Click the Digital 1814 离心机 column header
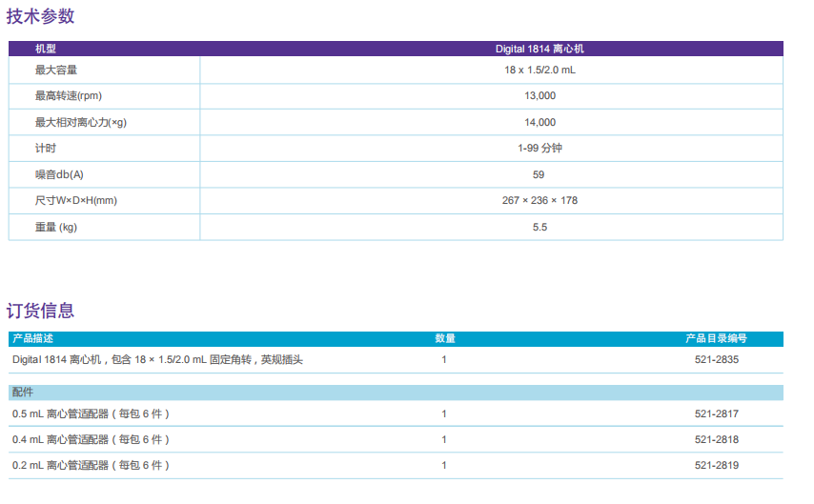 539,49
